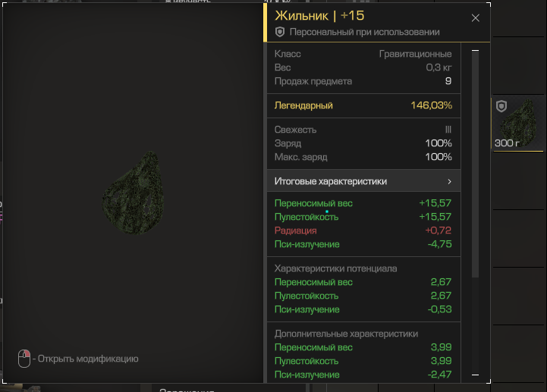Select the Легендарный 146,03% quality row

tap(363, 105)
